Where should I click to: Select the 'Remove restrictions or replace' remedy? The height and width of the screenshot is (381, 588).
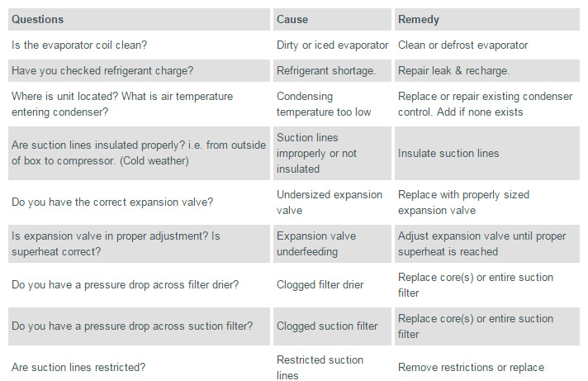coord(471,368)
